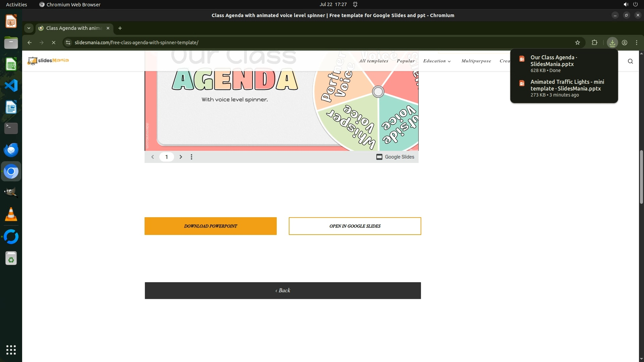Click the site search magnifier icon
644x362 pixels.
630,61
